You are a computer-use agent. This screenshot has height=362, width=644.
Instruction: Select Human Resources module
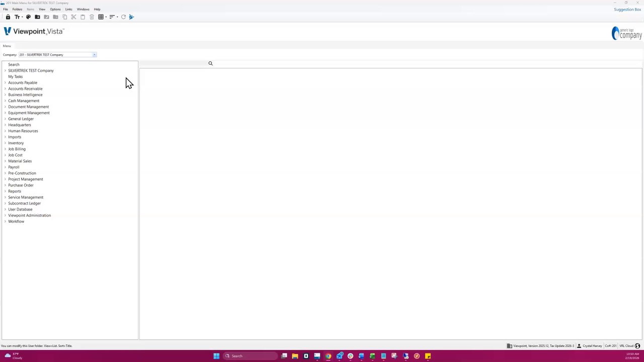[x=23, y=131]
